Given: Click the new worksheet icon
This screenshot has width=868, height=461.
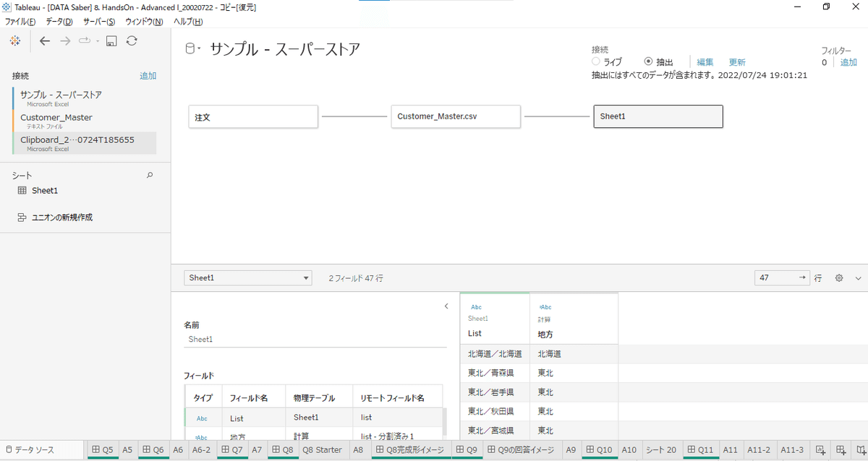Looking at the screenshot, I should click(820, 449).
